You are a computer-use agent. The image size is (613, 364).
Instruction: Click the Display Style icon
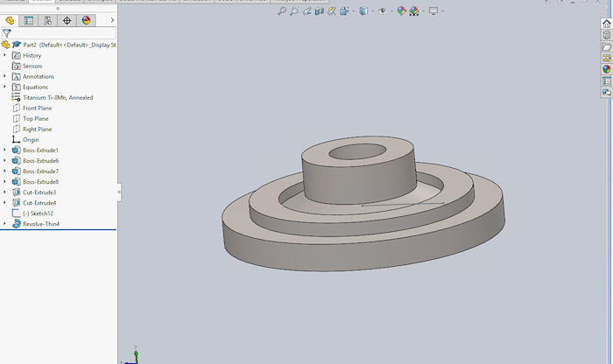click(x=363, y=11)
